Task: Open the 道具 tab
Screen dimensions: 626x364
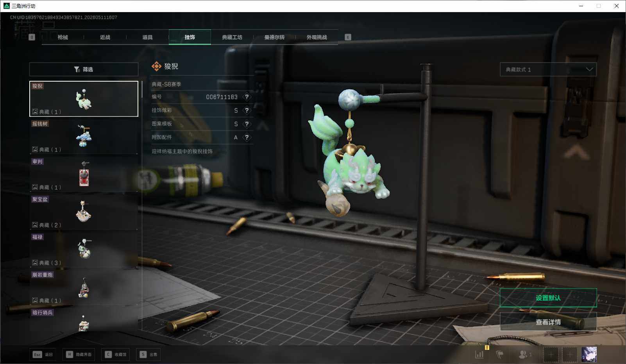Action: tap(147, 37)
